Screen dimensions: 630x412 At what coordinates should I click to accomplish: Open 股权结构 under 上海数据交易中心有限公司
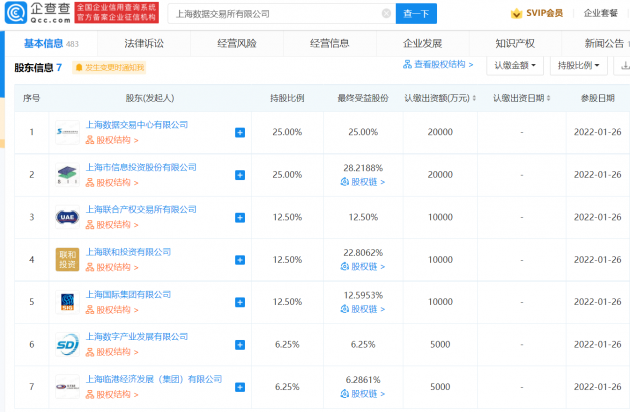click(x=112, y=140)
